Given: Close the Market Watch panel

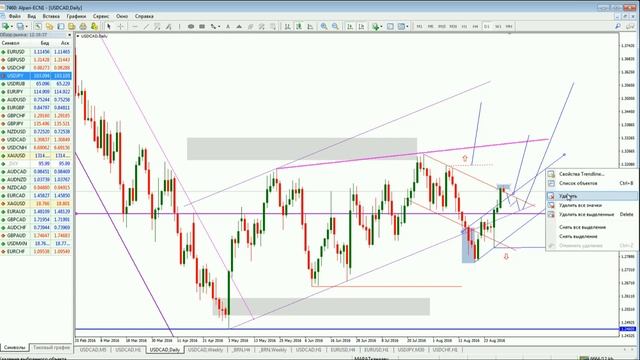Looking at the screenshot, I should tap(69, 35).
